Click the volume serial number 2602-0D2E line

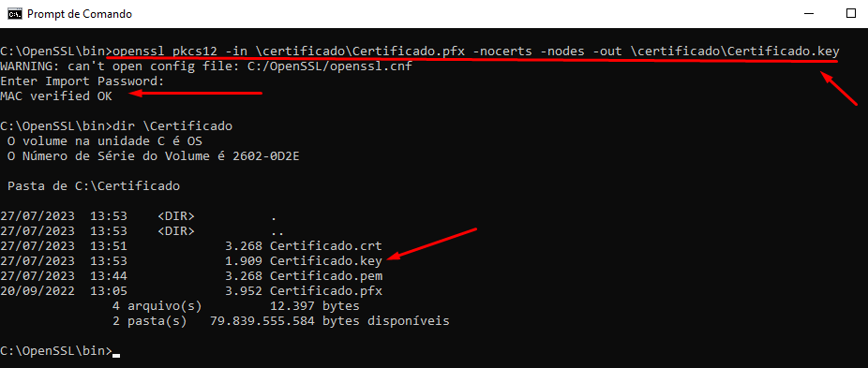coord(154,156)
